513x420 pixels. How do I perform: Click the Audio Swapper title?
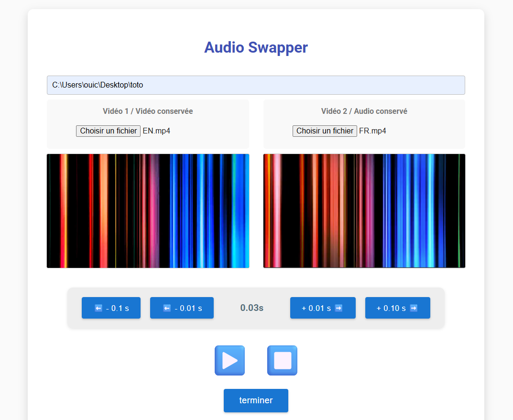point(256,47)
